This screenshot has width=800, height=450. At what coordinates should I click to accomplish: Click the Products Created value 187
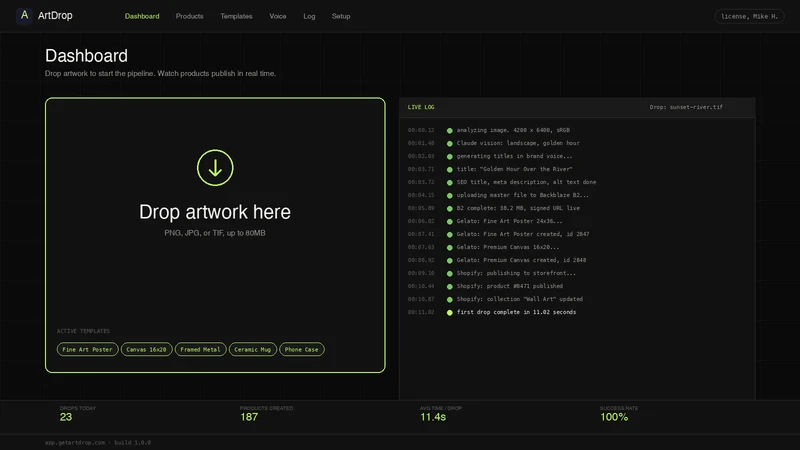249,417
